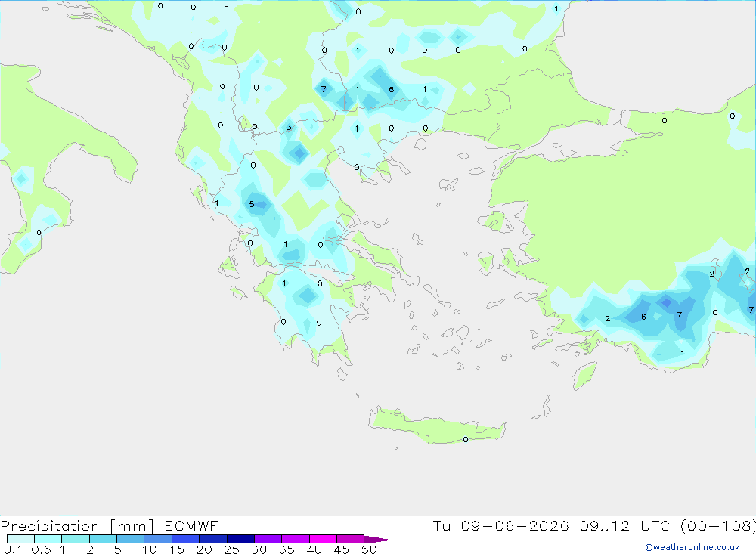This screenshot has width=756, height=554.
Task: Click the legend swatch between 30 and 35
Action: point(268,539)
